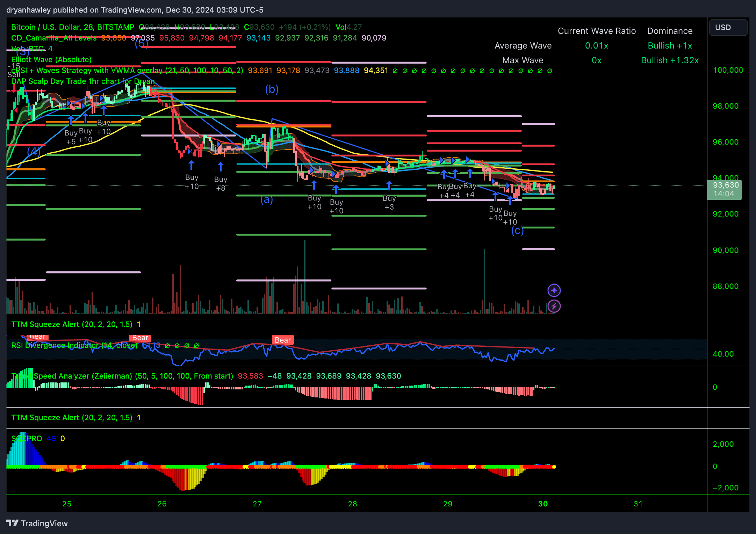Click the Buy +5 signal label
The image size is (756, 534).
click(x=71, y=138)
